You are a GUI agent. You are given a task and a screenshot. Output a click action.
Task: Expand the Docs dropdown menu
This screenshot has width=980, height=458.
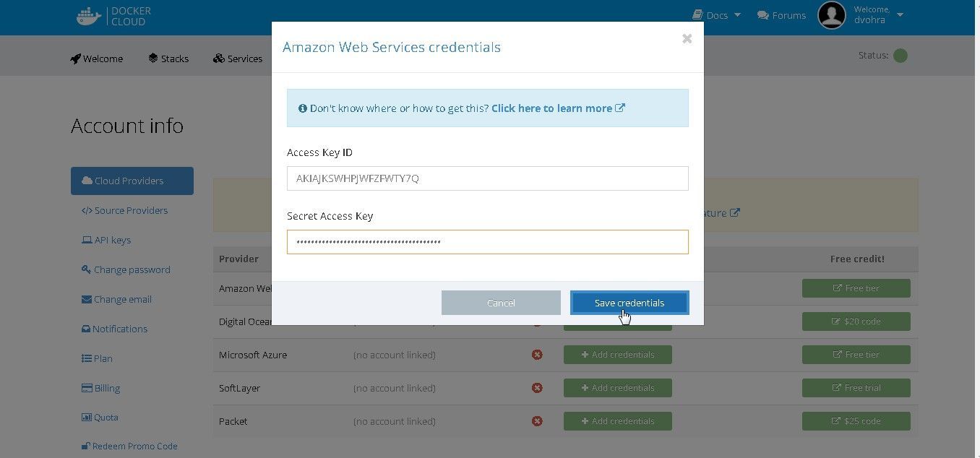716,15
